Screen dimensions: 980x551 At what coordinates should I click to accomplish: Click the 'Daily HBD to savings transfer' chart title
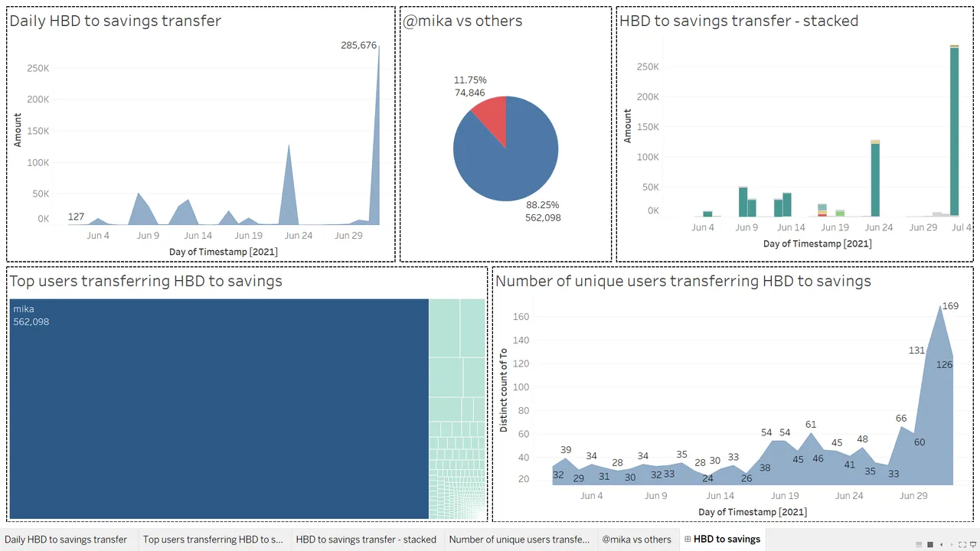coord(115,21)
